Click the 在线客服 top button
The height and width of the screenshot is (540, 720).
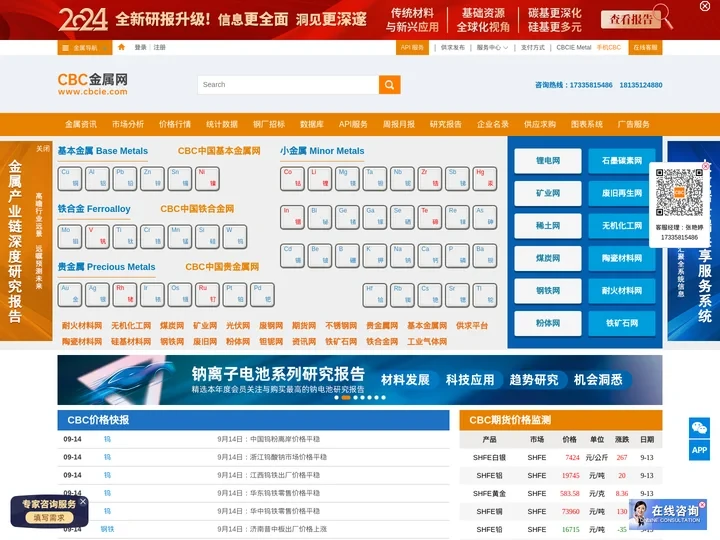coord(645,47)
